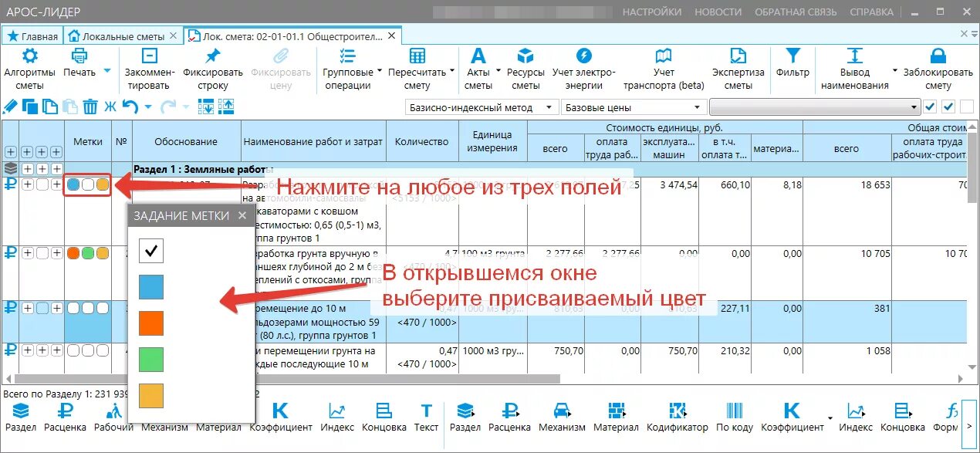Choose orange-red swatch in Задание метки
Screen dimensions: 980x453
[x=151, y=323]
